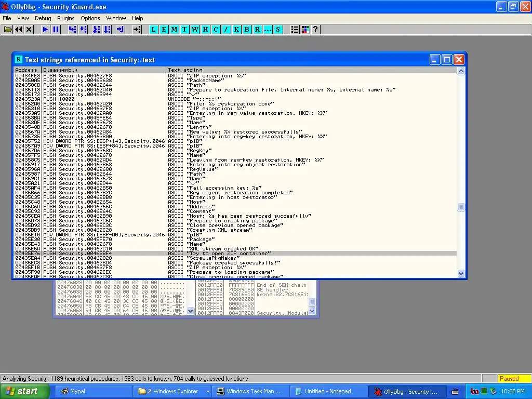Click the Close program X toolbar icon
The image size is (532, 399).
pos(29,30)
